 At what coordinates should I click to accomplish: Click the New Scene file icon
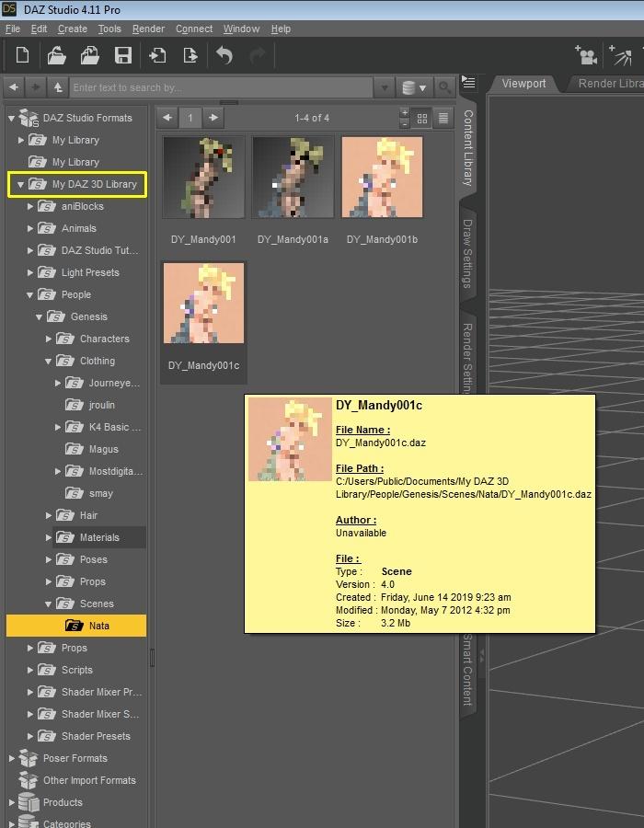click(x=22, y=55)
